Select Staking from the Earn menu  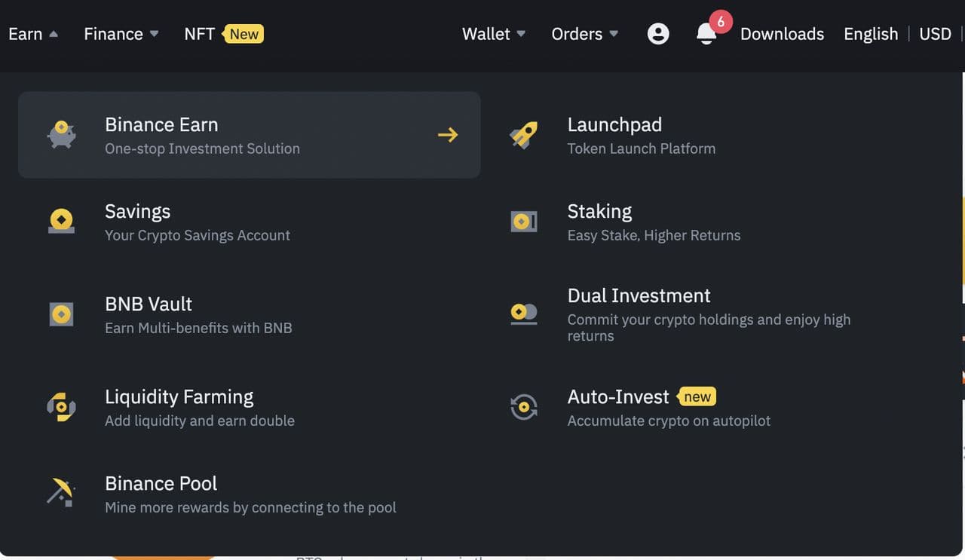599,212
